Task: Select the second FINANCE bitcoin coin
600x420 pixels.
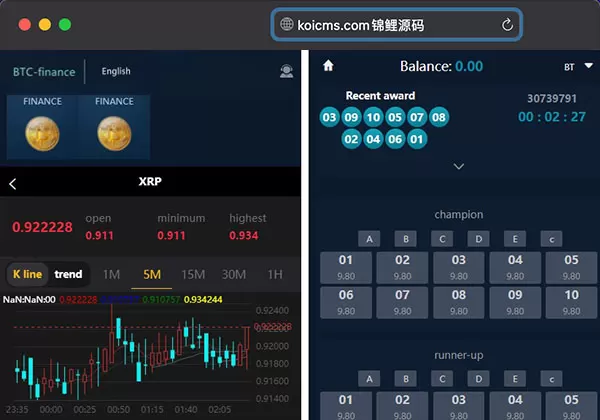Action: (x=113, y=132)
